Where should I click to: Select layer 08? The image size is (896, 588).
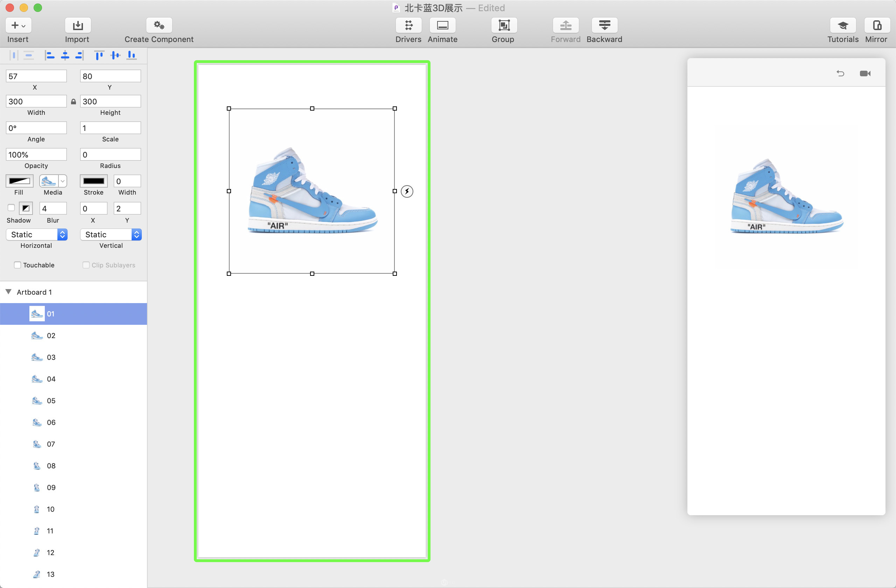click(73, 466)
